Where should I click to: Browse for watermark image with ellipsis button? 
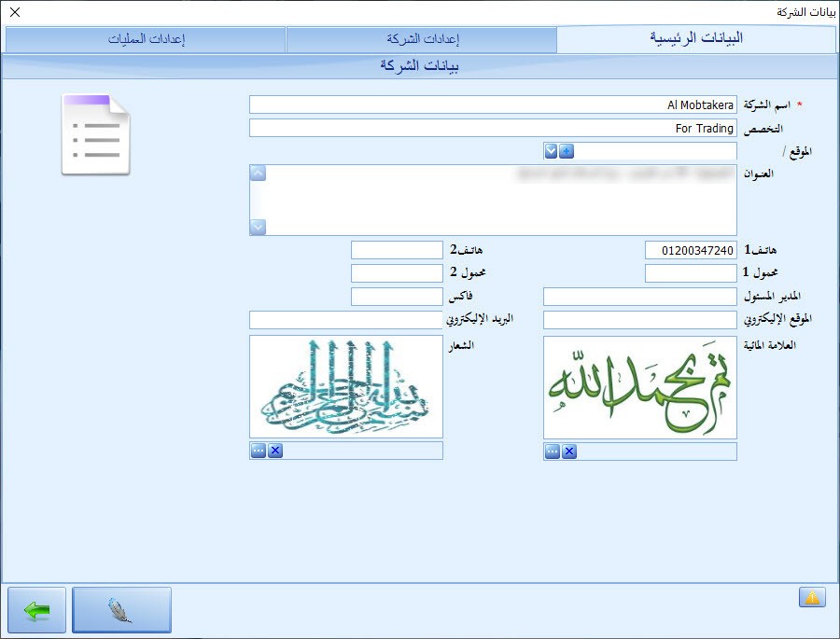pyautogui.click(x=552, y=451)
